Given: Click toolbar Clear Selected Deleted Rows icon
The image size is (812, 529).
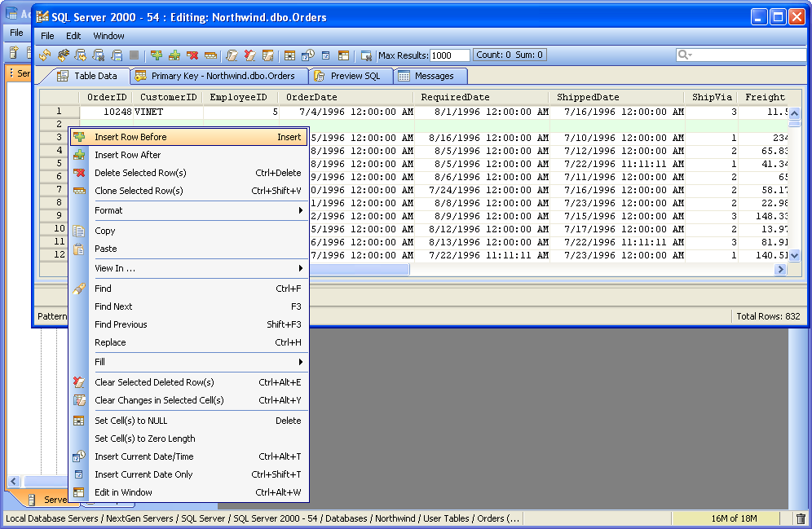Looking at the screenshot, I should pos(249,55).
